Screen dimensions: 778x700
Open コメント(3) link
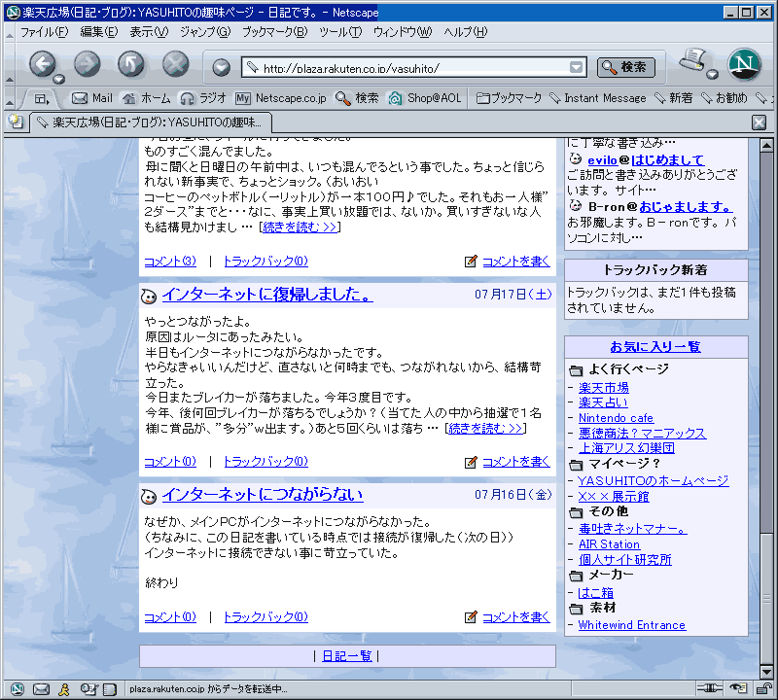click(x=170, y=262)
